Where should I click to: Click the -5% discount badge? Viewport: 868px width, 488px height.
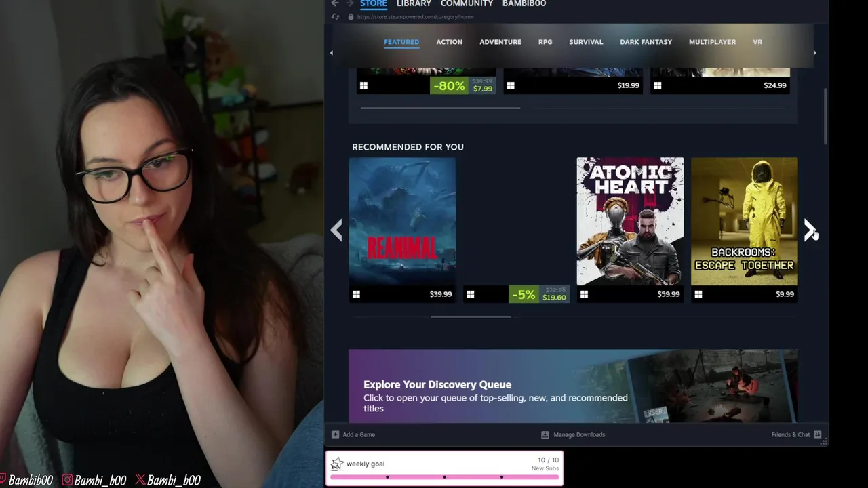click(x=524, y=294)
